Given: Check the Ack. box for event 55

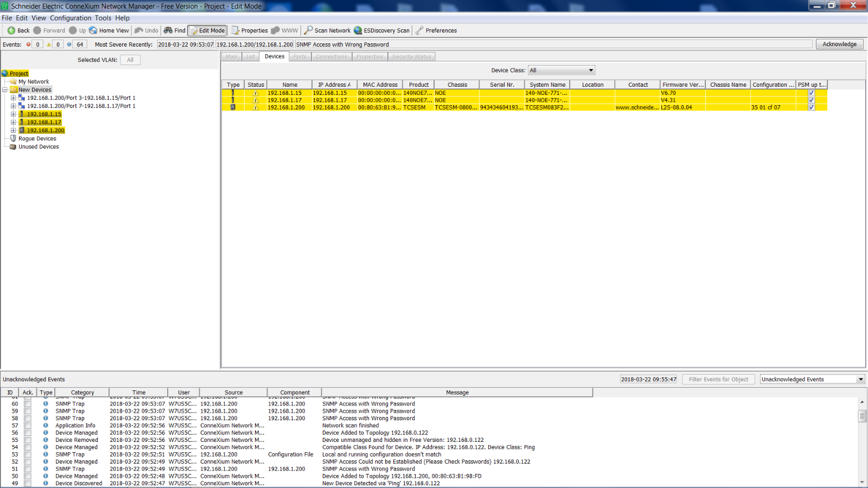Looking at the screenshot, I should [x=28, y=440].
